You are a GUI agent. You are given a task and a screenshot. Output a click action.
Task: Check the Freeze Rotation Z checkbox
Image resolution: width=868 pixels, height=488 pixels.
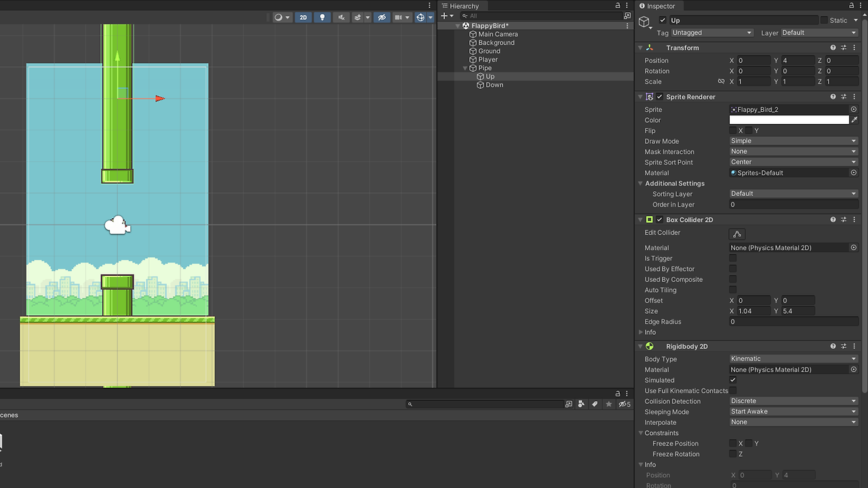[x=733, y=454]
